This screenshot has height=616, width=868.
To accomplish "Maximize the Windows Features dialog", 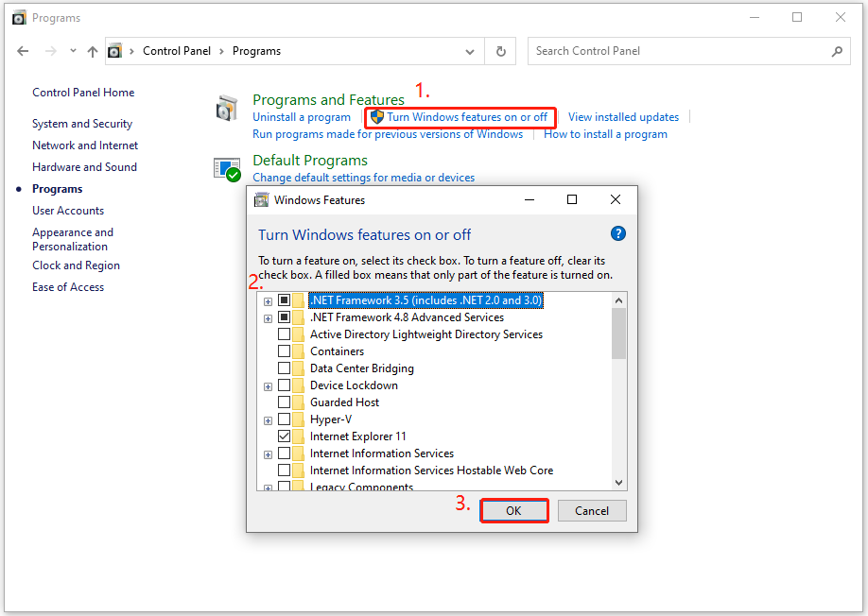I will pyautogui.click(x=572, y=199).
